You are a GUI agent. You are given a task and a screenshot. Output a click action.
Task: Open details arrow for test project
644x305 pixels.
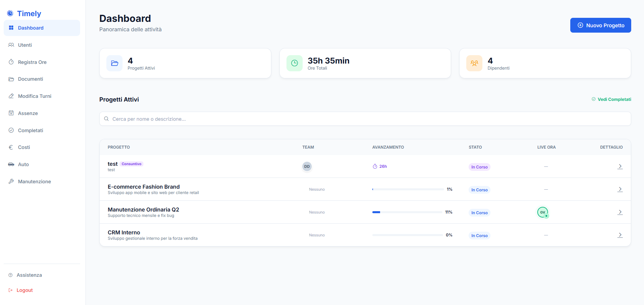click(x=620, y=166)
